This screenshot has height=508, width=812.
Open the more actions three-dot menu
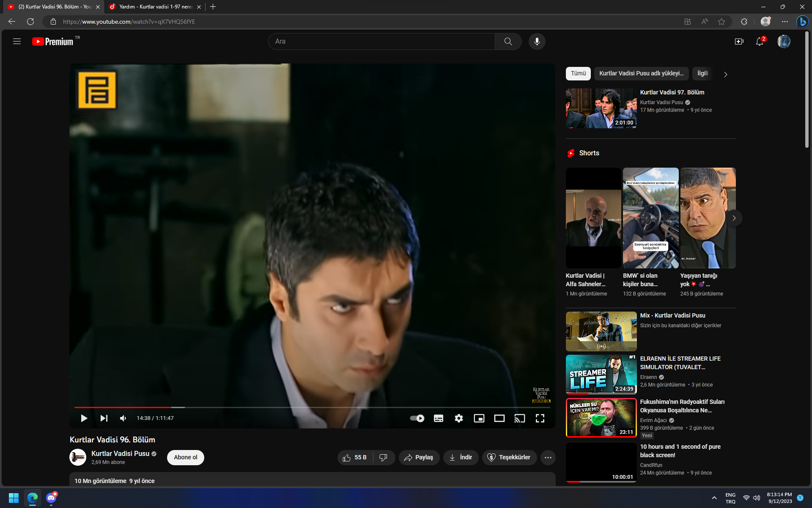coord(548,457)
